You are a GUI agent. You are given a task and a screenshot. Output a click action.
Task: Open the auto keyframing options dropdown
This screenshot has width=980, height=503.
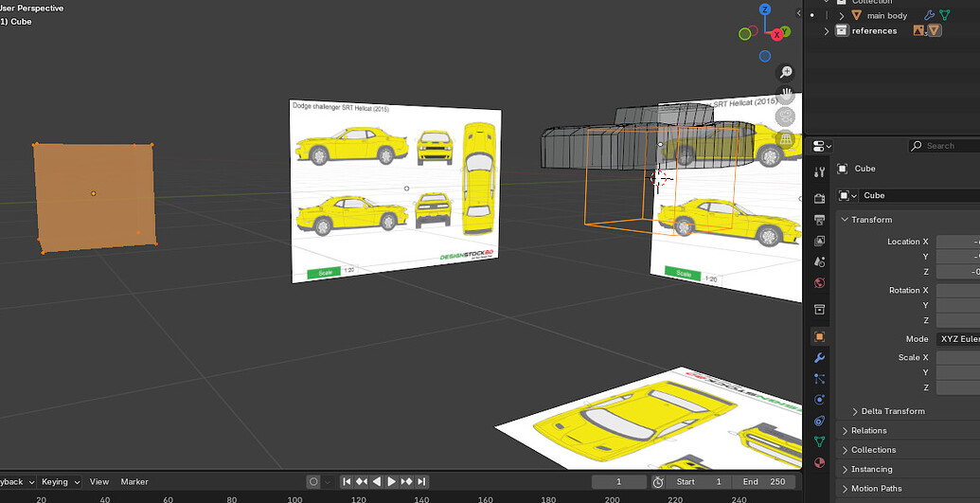[x=328, y=482]
